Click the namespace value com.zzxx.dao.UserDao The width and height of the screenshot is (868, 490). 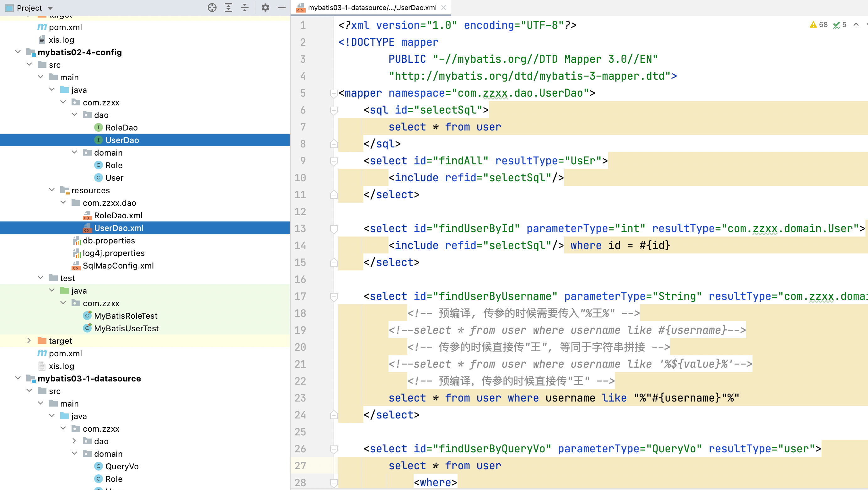pyautogui.click(x=520, y=93)
